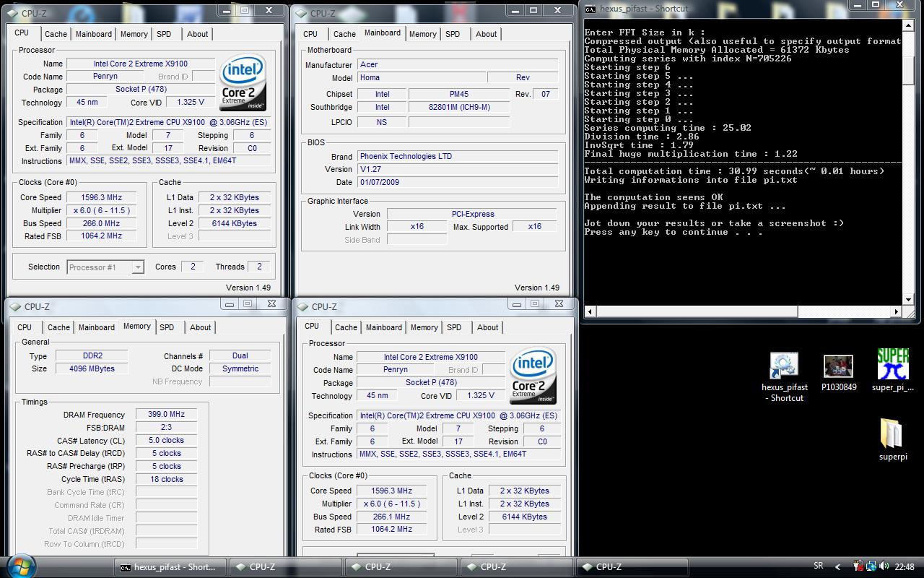Click the volume speaker tray icon

coord(884,566)
